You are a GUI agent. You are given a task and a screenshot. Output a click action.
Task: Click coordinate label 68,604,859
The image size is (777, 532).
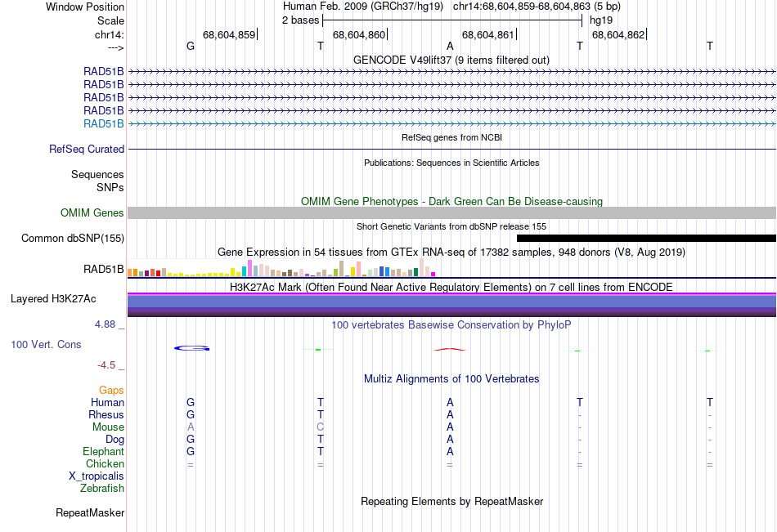[229, 34]
